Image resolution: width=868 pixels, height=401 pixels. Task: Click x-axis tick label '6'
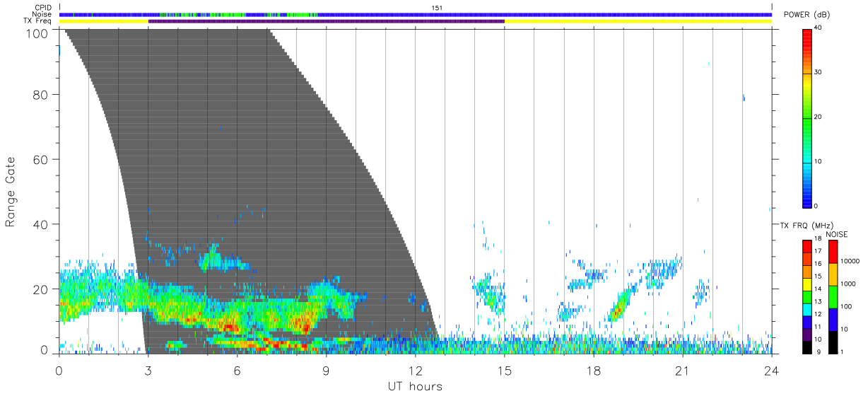click(x=237, y=371)
